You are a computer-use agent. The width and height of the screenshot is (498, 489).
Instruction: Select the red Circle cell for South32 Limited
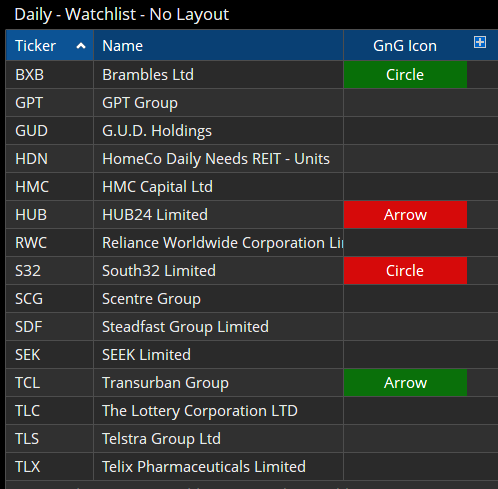pyautogui.click(x=405, y=271)
